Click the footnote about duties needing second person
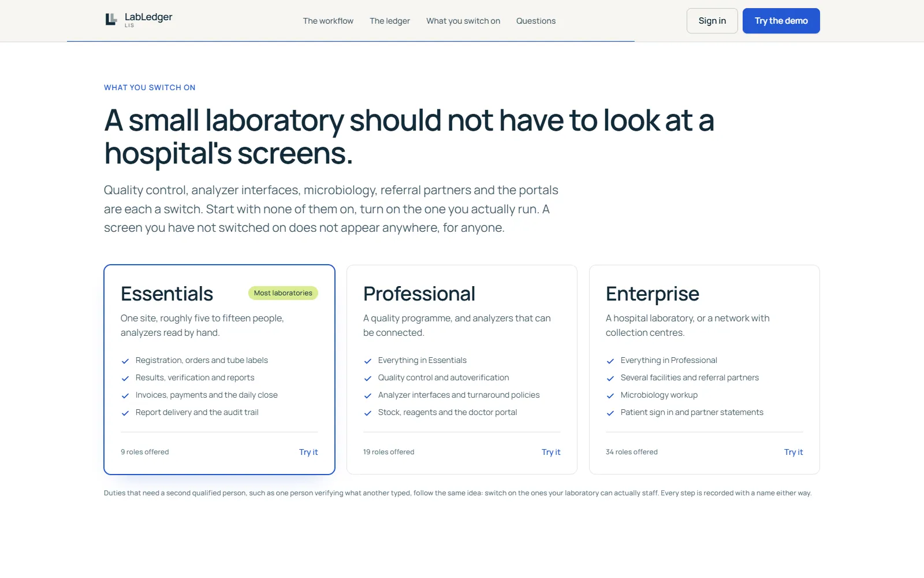The image size is (924, 578). [457, 493]
